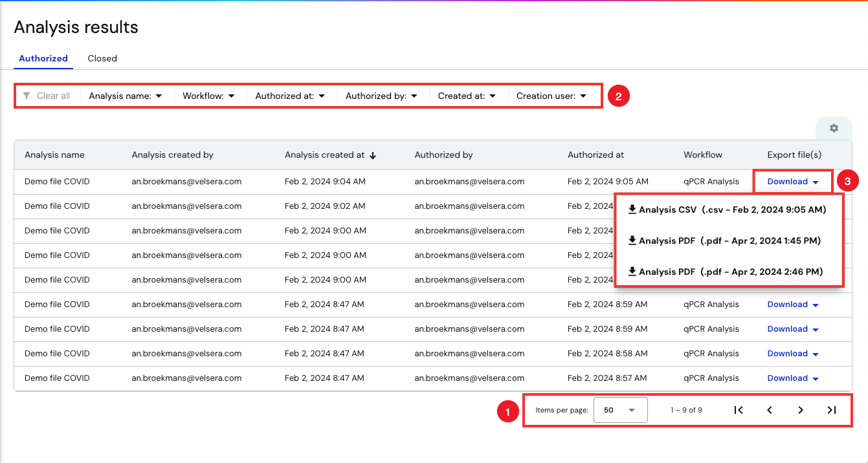Click the Items per page label
This screenshot has width=868, height=463.
tap(561, 410)
